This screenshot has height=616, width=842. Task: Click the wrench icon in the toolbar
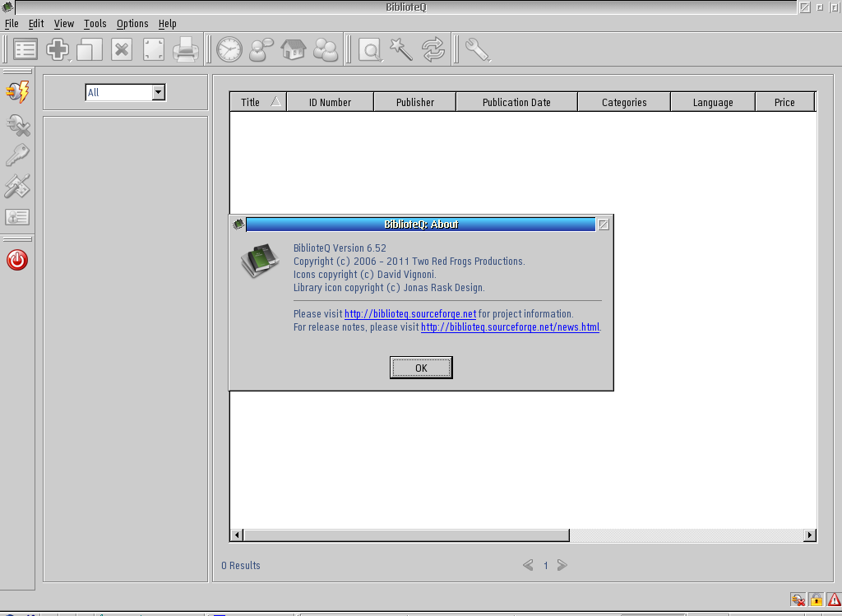click(477, 49)
